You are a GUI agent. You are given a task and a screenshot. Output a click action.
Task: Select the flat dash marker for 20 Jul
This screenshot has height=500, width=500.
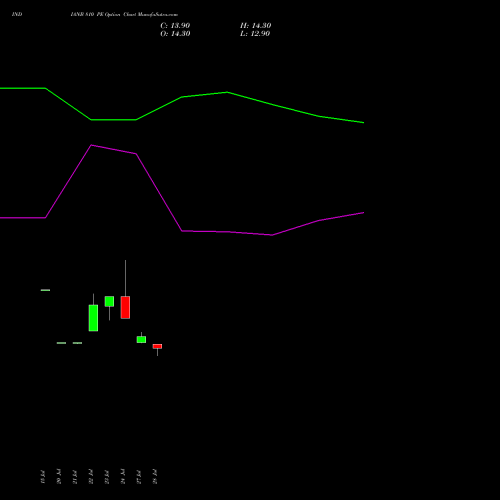click(61, 343)
